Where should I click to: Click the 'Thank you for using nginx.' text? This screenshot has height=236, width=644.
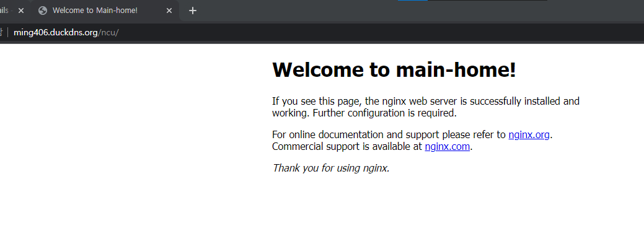click(x=331, y=168)
